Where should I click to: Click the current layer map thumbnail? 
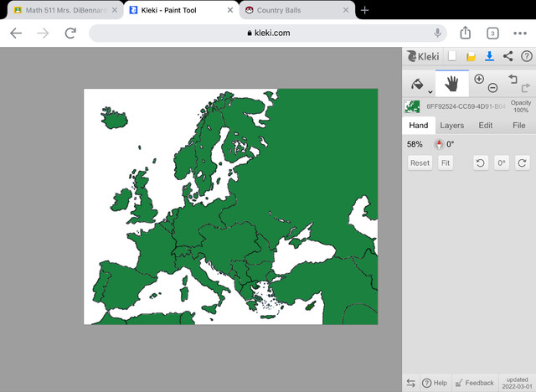coord(412,106)
